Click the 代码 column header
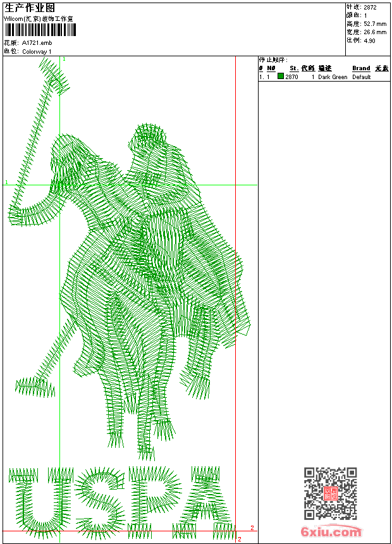The height and width of the screenshot is (544, 392). [308, 68]
